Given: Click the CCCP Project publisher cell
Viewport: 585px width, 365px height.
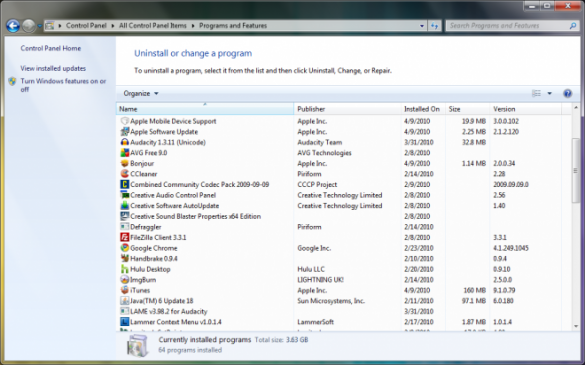Looking at the screenshot, I should coord(317,184).
